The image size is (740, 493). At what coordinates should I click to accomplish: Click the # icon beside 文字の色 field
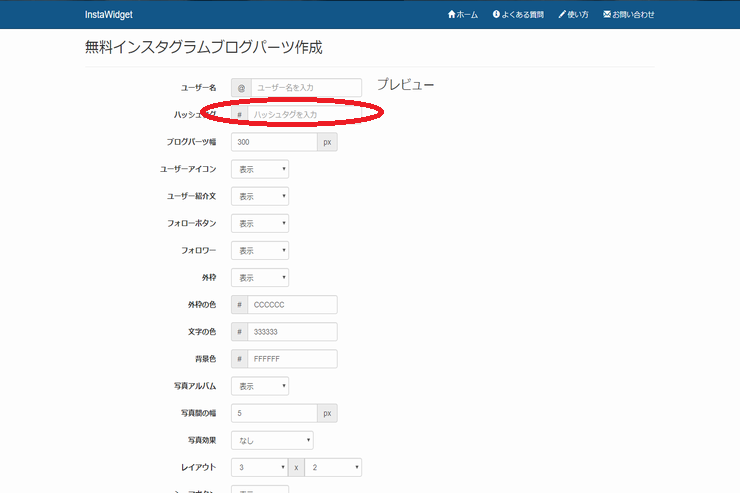coord(239,332)
